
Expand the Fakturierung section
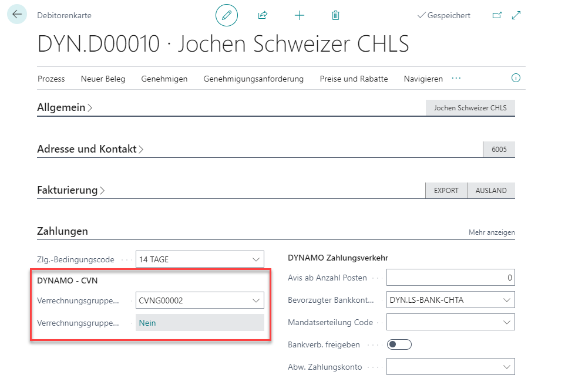tap(71, 190)
